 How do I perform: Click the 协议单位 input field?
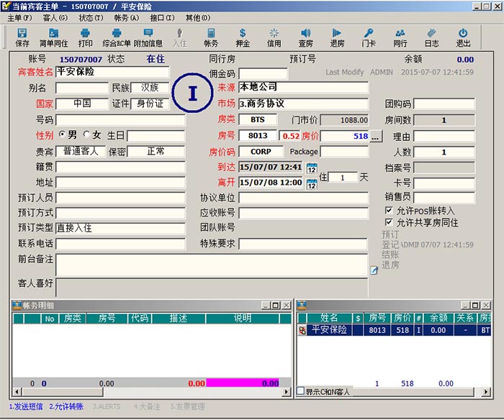tap(303, 198)
